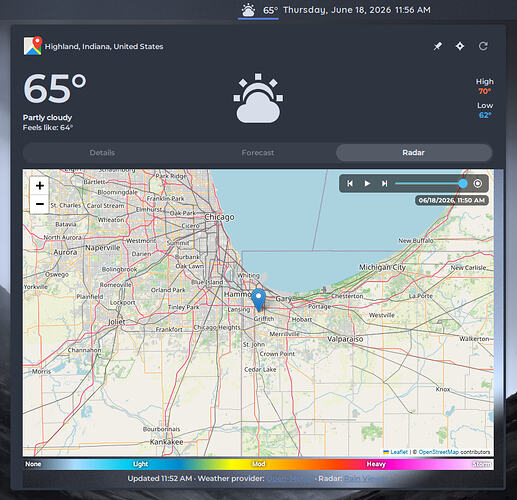This screenshot has height=500, width=517.
Task: Switch to the Details tab
Action: pyautogui.click(x=102, y=153)
